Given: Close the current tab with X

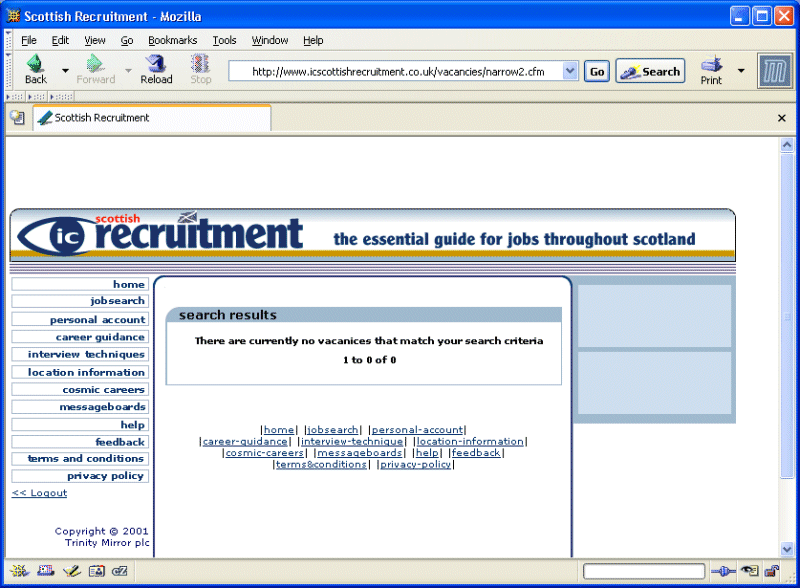Looking at the screenshot, I should pos(781,118).
